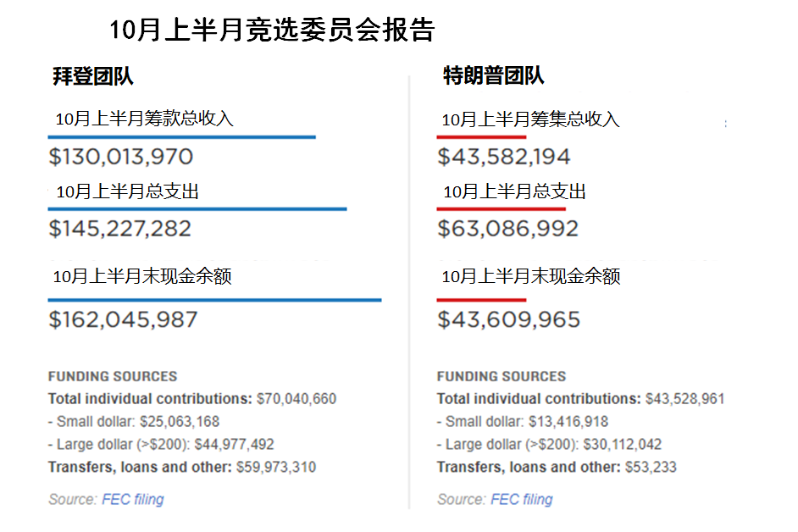Click Trump's cash balance $43,609,965
This screenshot has width=798, height=532.
[509, 319]
